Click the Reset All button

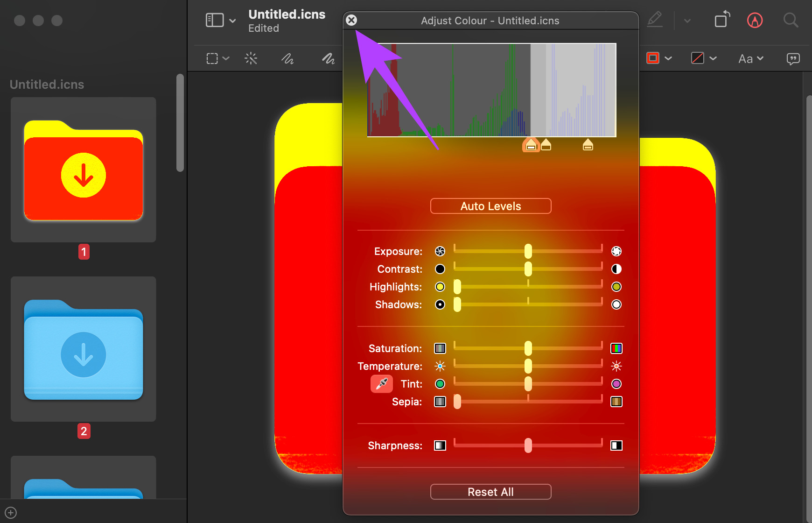point(490,492)
